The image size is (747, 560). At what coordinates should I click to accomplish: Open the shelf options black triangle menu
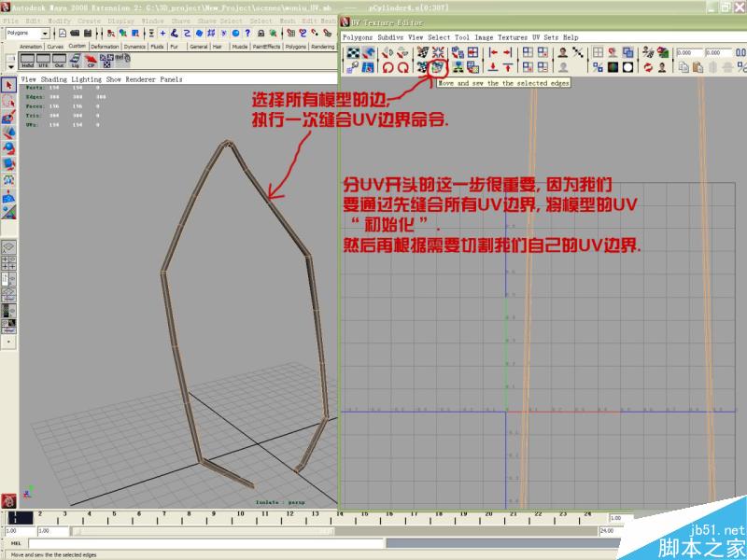pyautogui.click(x=8, y=67)
